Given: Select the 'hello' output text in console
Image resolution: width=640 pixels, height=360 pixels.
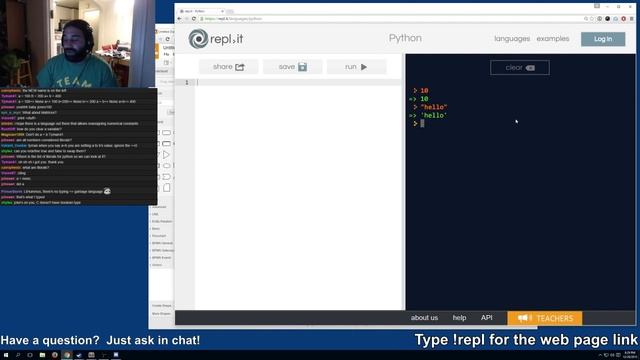Looking at the screenshot, I should click(x=433, y=116).
